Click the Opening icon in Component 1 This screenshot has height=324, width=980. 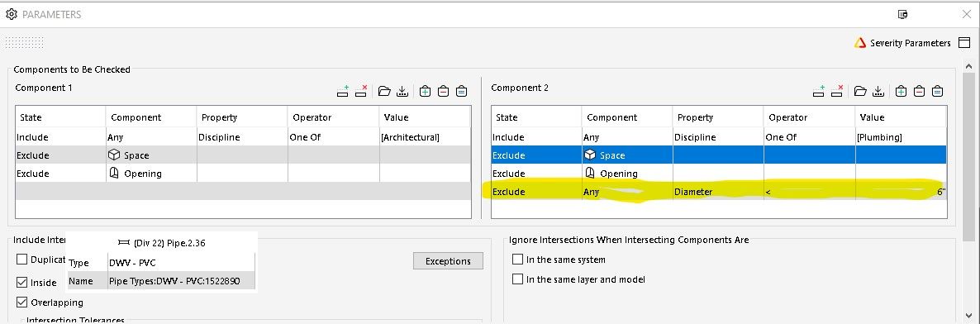pyautogui.click(x=114, y=174)
